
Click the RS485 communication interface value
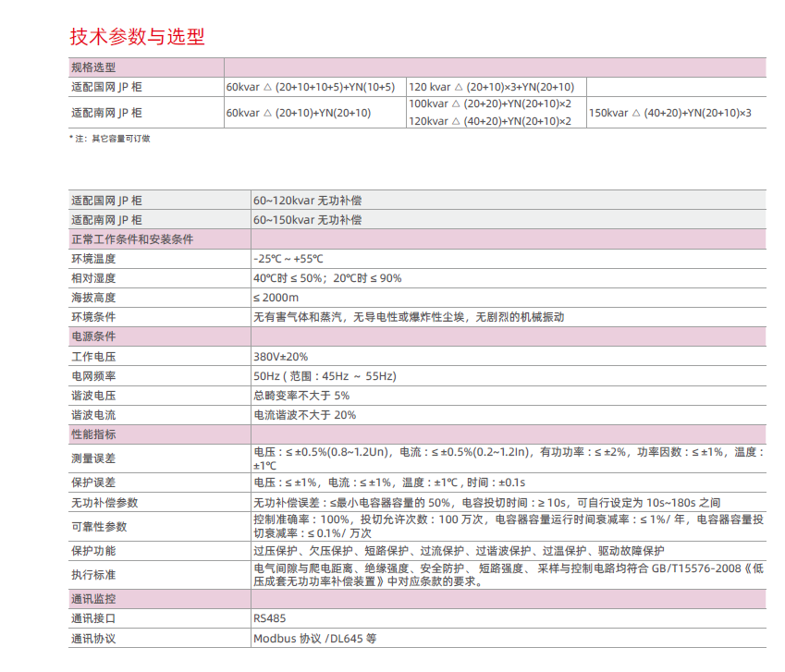click(x=269, y=618)
